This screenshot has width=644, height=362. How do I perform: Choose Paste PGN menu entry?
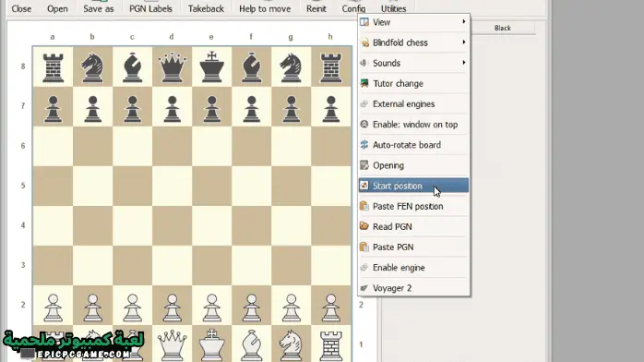pyautogui.click(x=413, y=247)
